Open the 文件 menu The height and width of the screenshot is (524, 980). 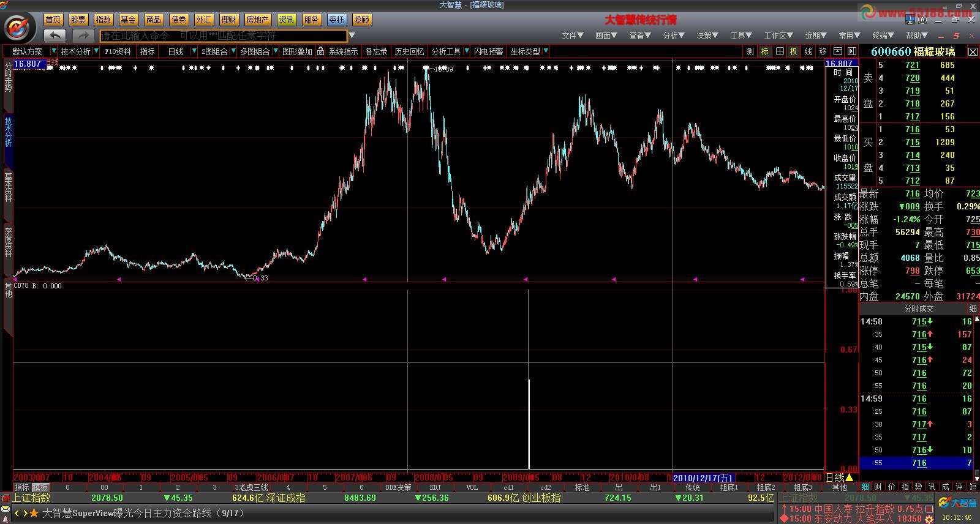click(573, 36)
